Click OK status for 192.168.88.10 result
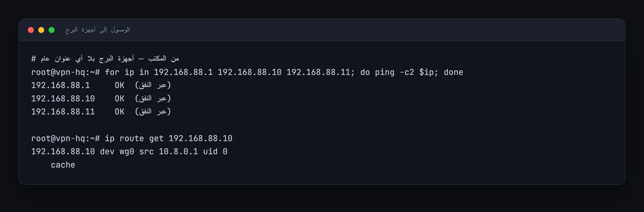 (x=119, y=99)
